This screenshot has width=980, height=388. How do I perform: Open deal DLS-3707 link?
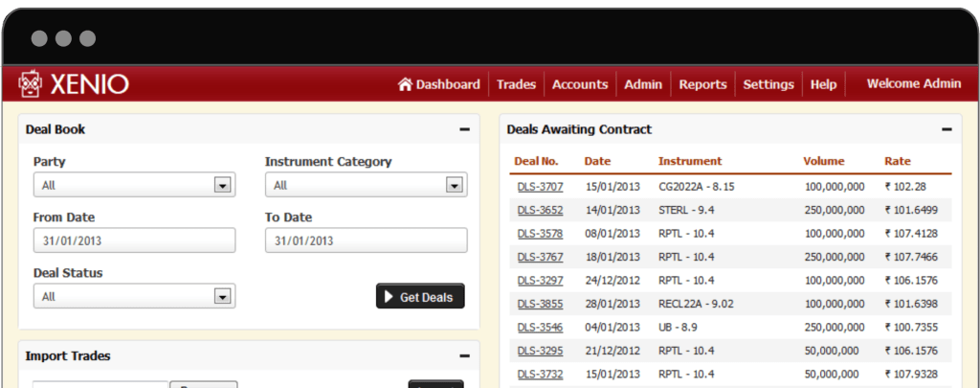click(540, 186)
